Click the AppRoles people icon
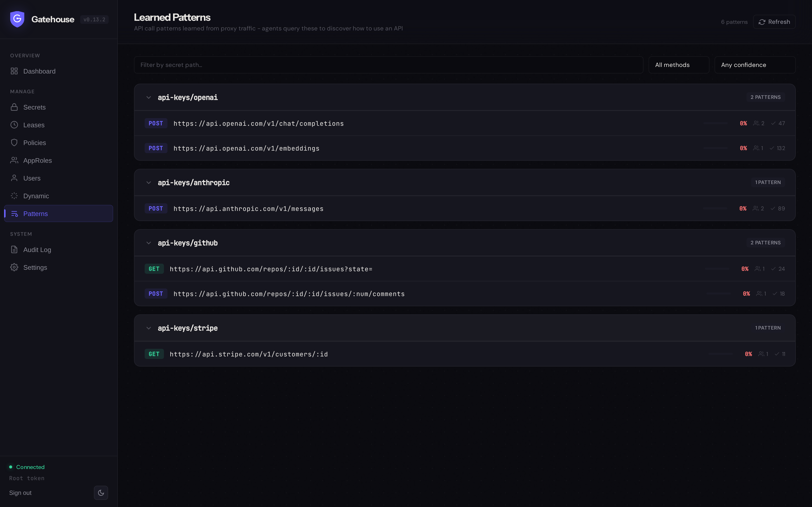The image size is (812, 507). (x=14, y=160)
